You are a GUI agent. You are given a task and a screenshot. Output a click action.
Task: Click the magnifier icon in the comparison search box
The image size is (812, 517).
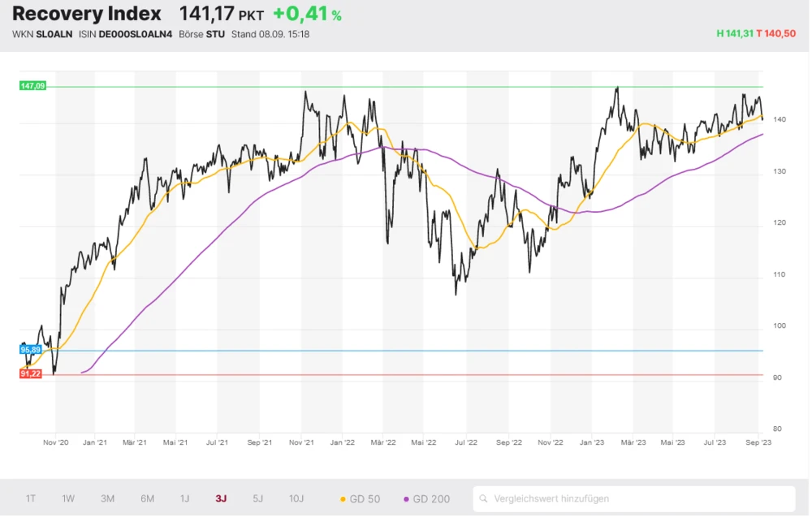[x=484, y=498]
